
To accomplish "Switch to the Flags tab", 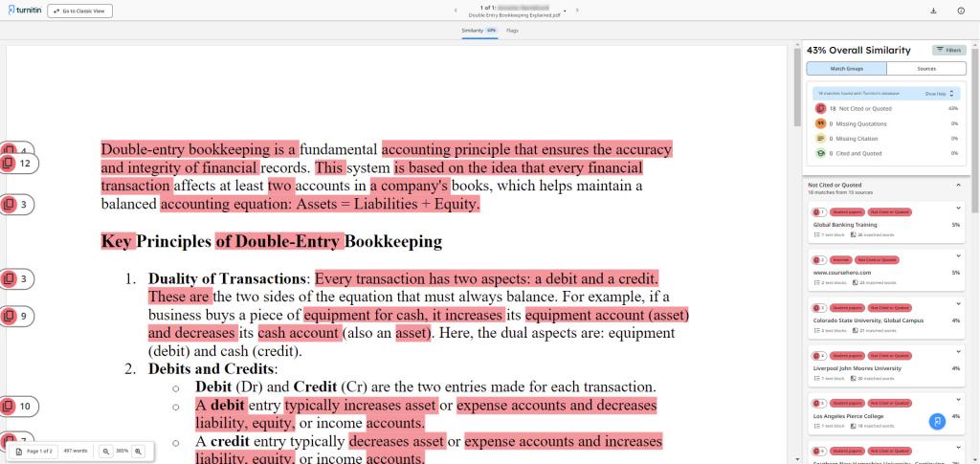I will [512, 30].
